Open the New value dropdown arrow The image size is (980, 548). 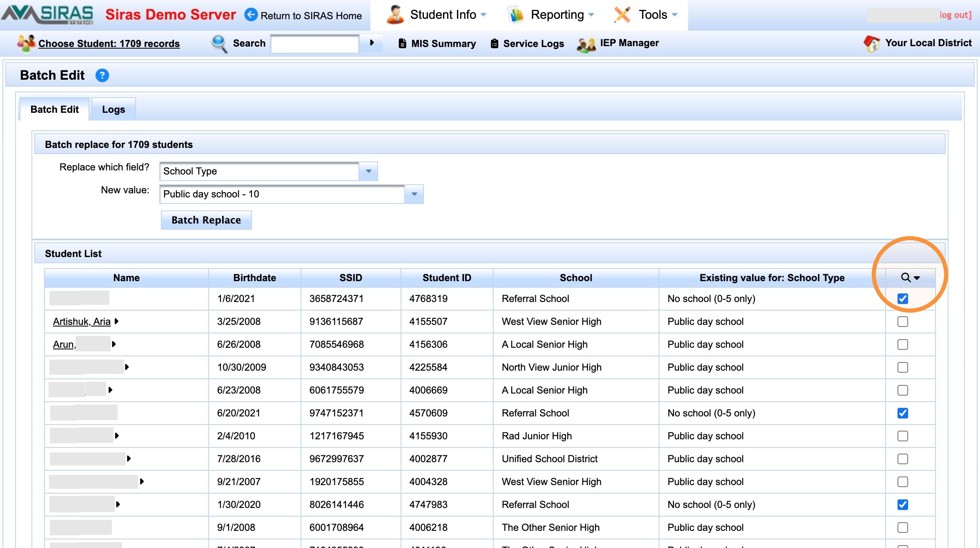[414, 194]
